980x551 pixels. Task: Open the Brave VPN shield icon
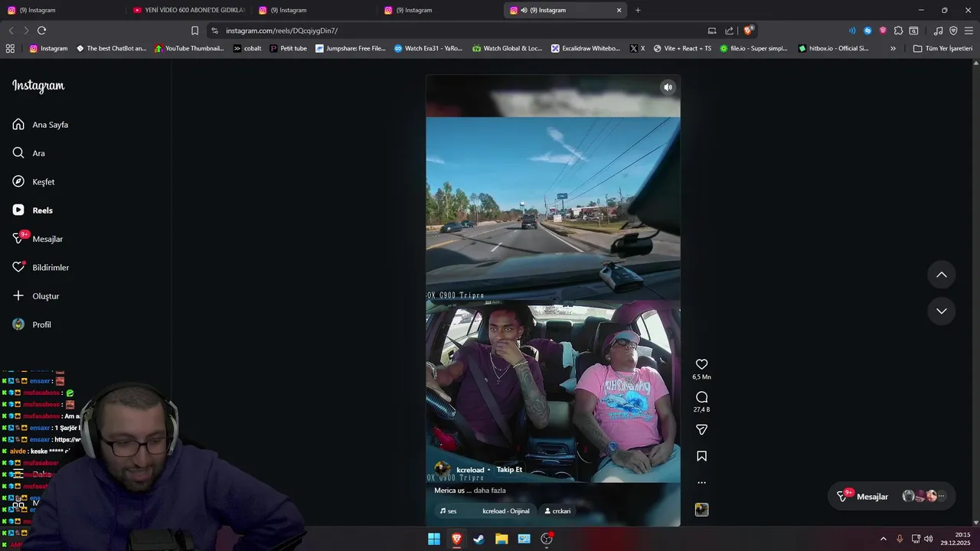click(953, 31)
